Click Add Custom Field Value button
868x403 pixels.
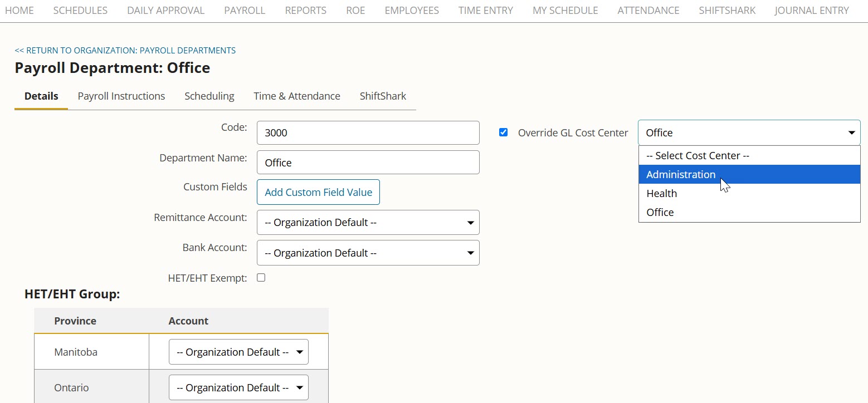(x=318, y=192)
